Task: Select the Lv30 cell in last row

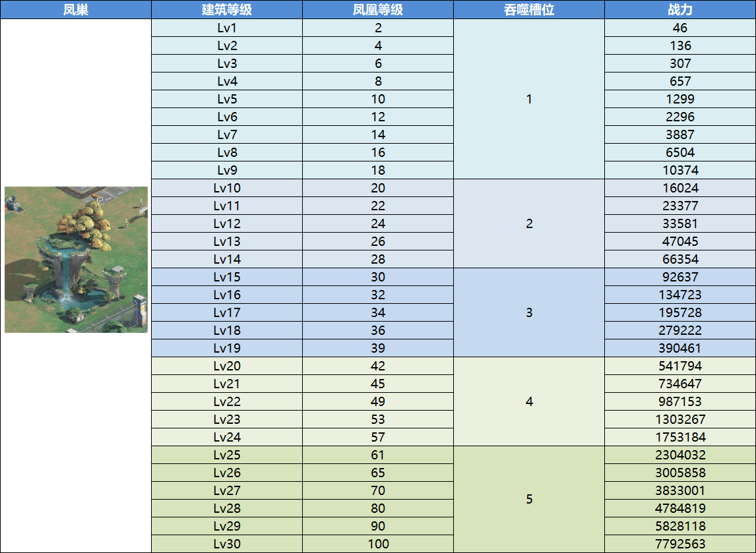Action: (x=226, y=544)
